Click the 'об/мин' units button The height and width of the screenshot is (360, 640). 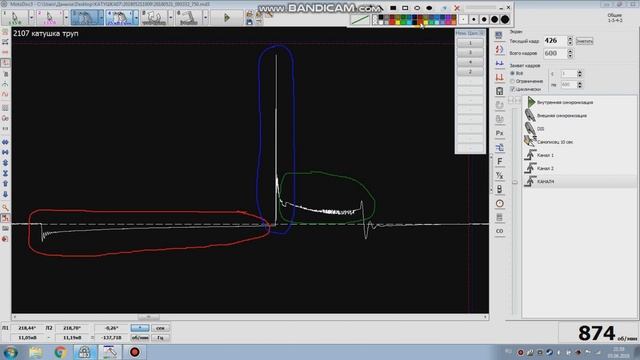pos(140,338)
